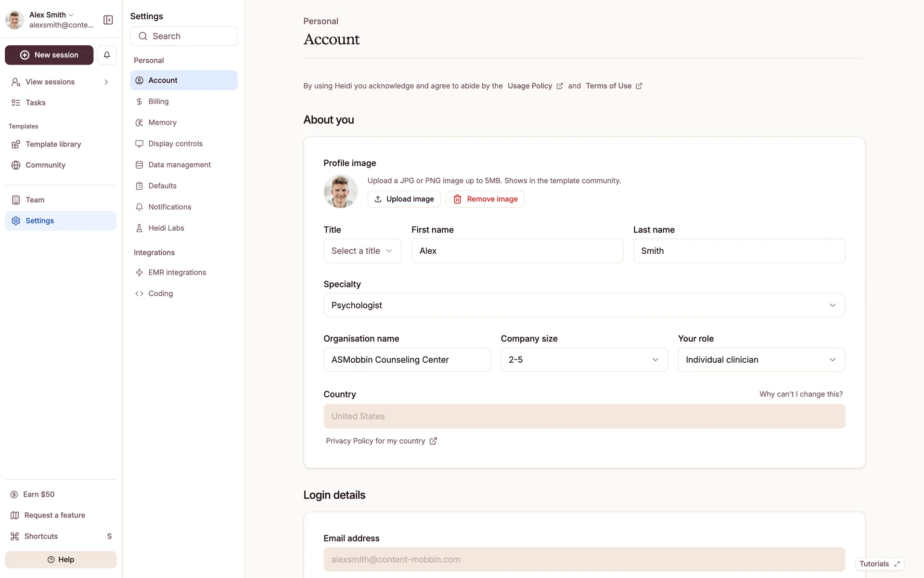Click the notification bell beside New session
This screenshot has height=578, width=924.
click(x=107, y=55)
